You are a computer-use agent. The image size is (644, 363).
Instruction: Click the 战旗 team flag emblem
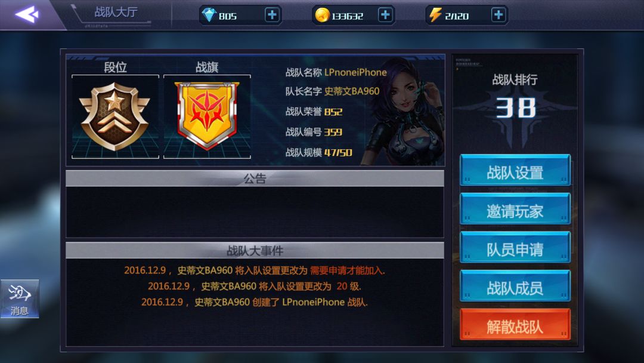207,115
